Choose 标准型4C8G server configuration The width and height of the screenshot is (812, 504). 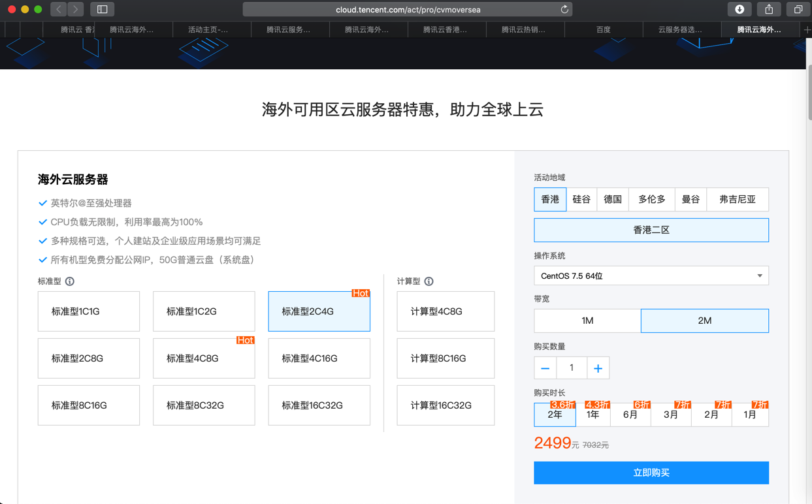coord(204,358)
